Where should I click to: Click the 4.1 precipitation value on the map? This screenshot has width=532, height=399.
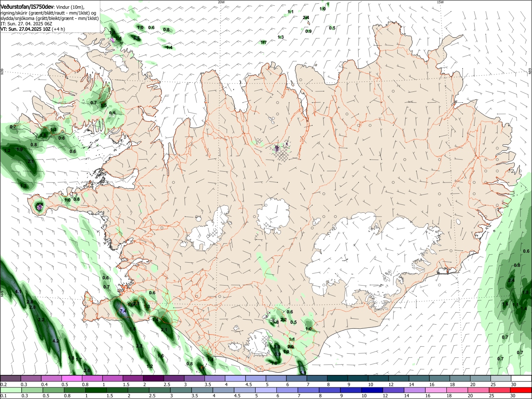(x=18, y=292)
